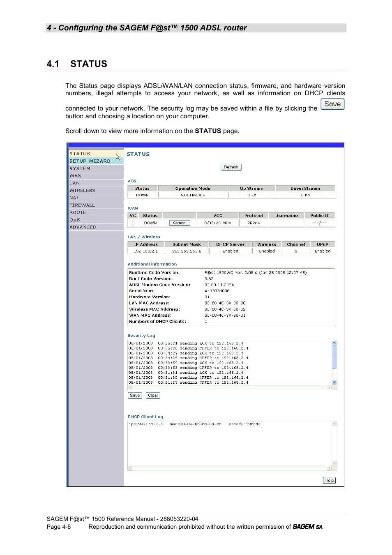The width and height of the screenshot is (392, 555).
Task: Click the Refresh button
Action: (x=231, y=167)
